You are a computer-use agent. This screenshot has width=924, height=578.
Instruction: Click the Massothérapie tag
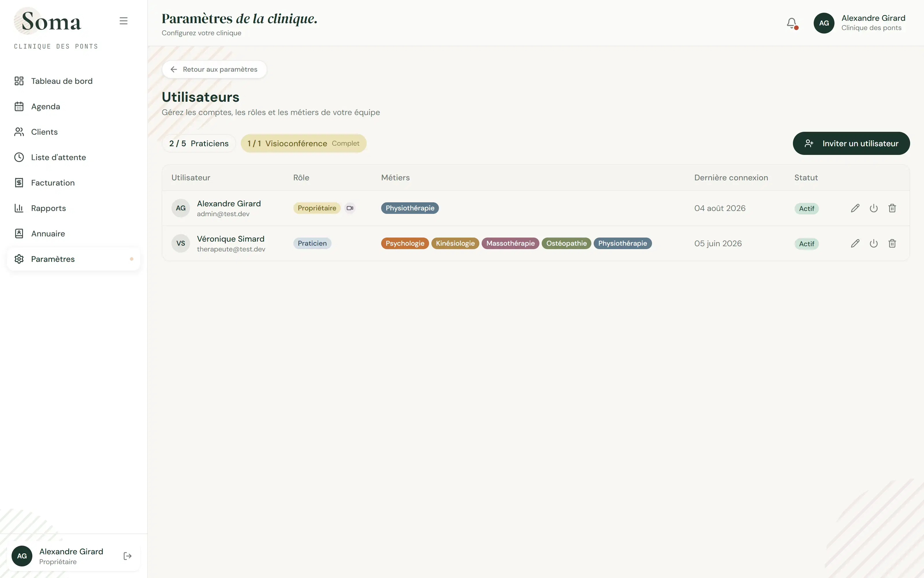click(x=511, y=243)
